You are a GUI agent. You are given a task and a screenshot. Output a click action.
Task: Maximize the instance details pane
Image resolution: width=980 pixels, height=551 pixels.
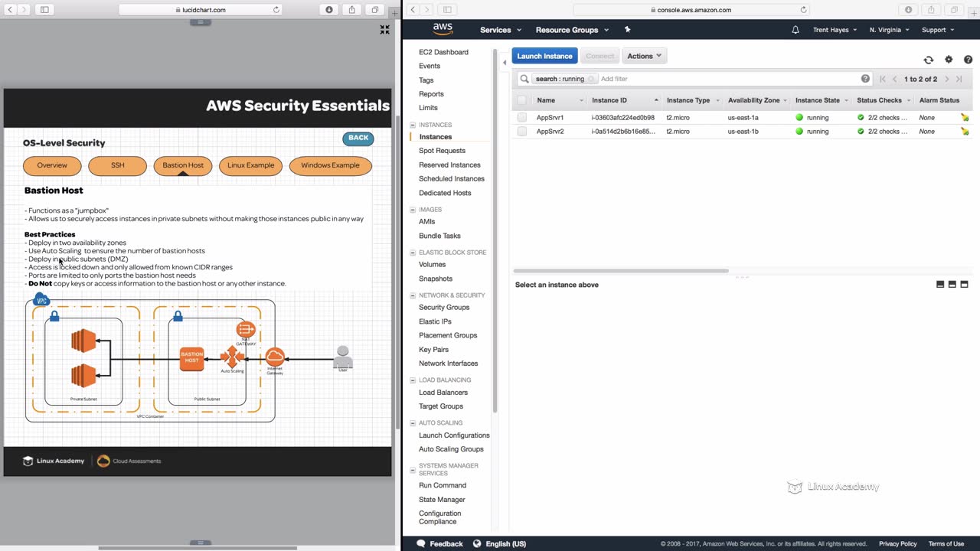964,285
